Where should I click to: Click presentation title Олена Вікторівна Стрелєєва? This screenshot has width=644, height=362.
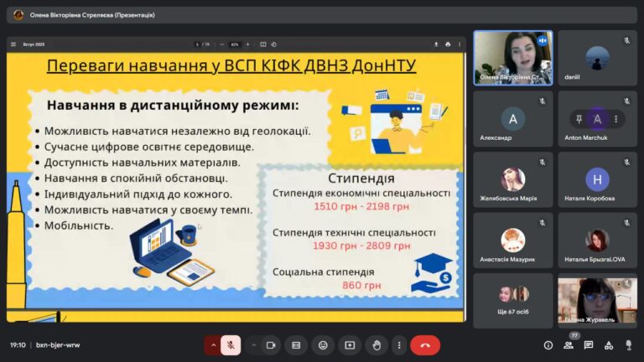click(92, 15)
